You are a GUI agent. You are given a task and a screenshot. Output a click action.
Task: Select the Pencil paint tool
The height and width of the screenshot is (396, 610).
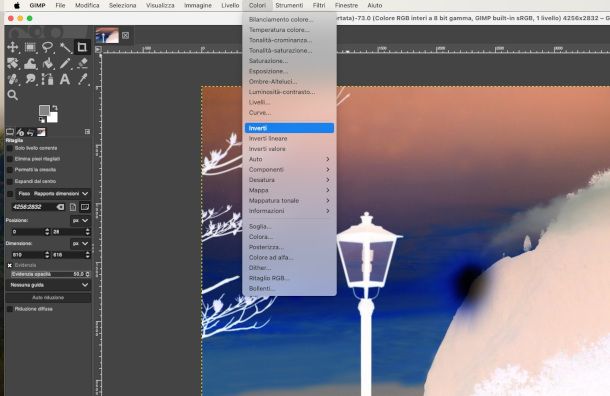coord(65,63)
